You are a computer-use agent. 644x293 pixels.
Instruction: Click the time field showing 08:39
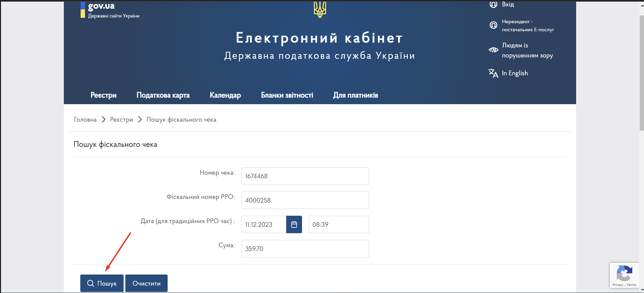point(339,224)
